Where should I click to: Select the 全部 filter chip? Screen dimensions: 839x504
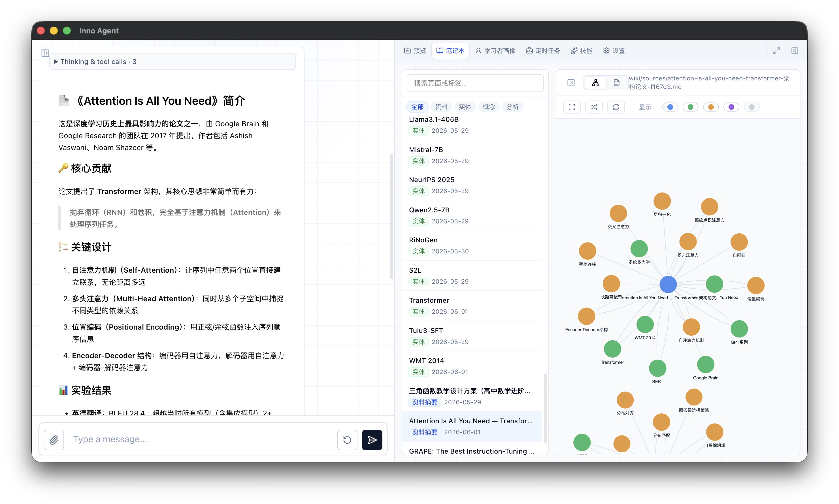point(417,107)
